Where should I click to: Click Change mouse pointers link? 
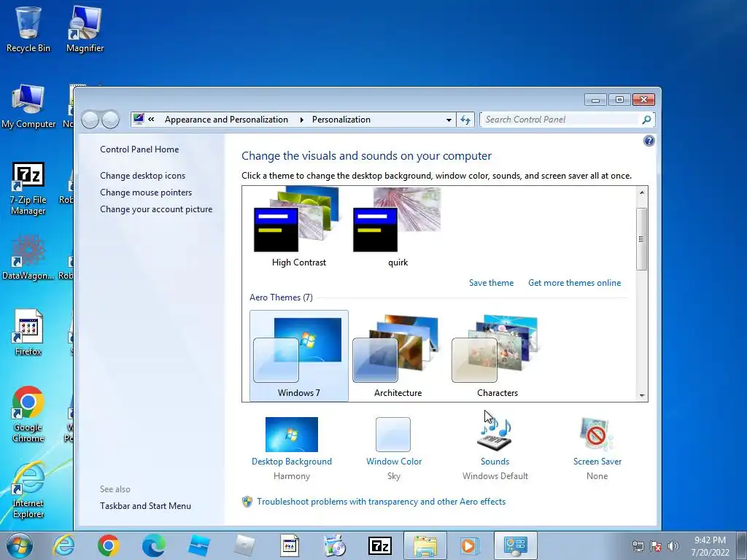(x=146, y=192)
